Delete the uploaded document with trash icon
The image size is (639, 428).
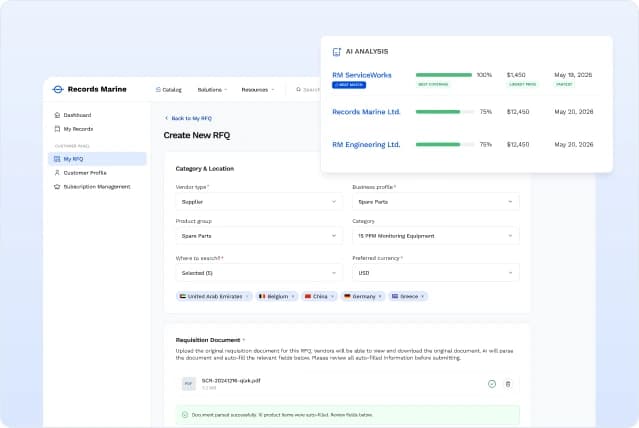[508, 384]
